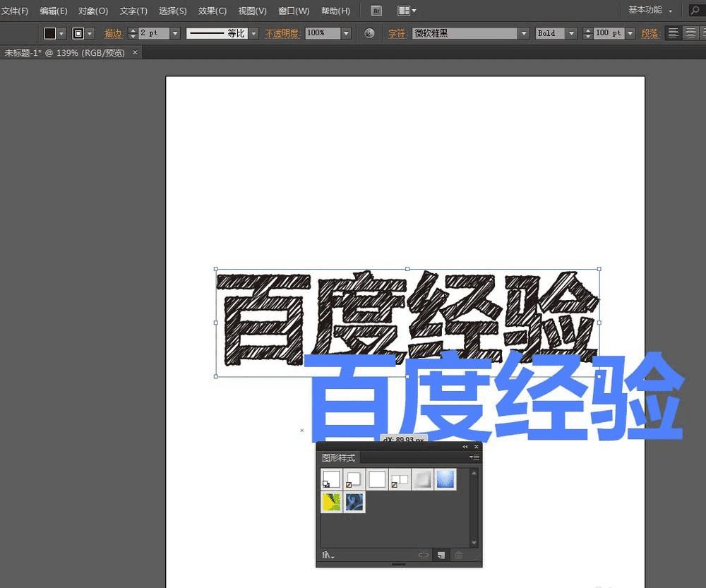Expand the Bold font style dropdown
The width and height of the screenshot is (706, 588).
(x=571, y=33)
